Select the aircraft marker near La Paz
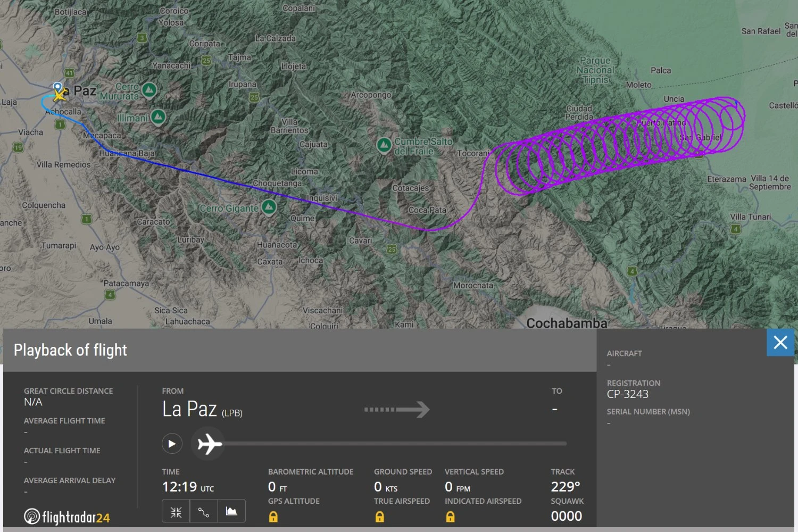The image size is (798, 532). [60, 94]
